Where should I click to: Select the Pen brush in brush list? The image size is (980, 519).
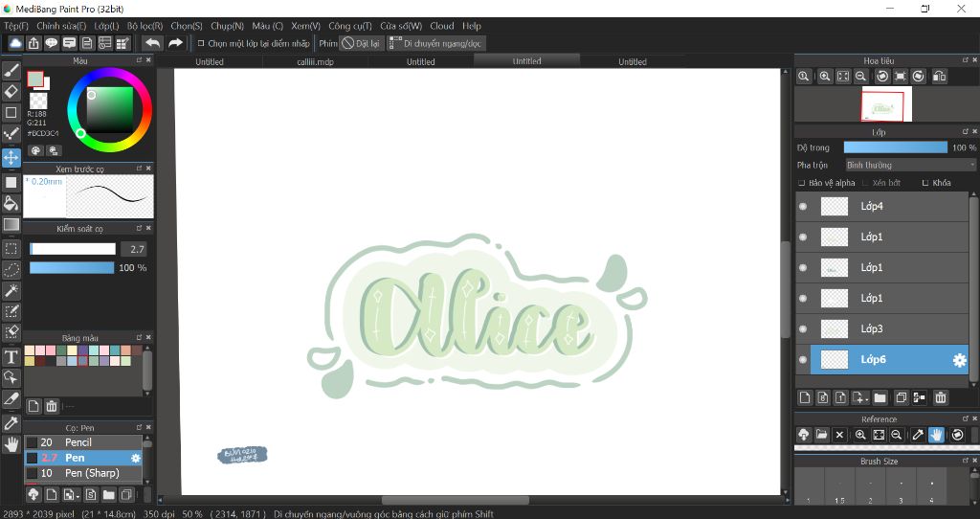pos(83,458)
